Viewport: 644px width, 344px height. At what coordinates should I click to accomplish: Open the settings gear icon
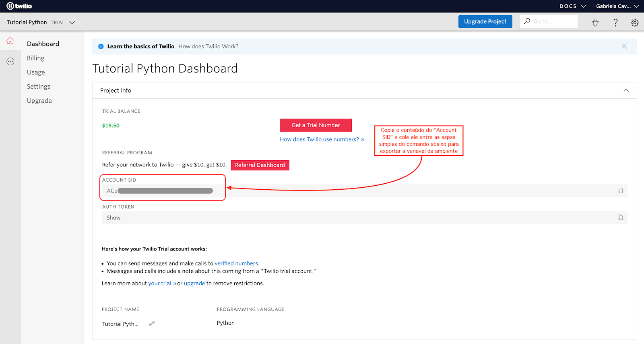[635, 23]
